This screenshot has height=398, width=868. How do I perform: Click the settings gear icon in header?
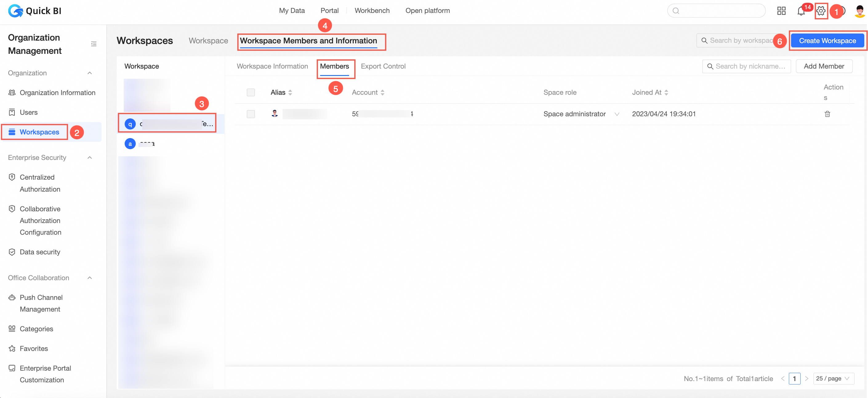pos(821,11)
